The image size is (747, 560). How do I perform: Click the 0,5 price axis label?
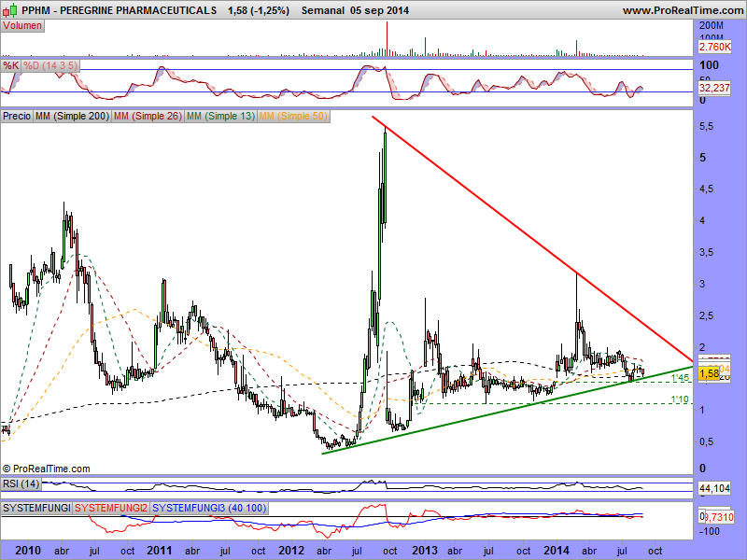point(706,441)
